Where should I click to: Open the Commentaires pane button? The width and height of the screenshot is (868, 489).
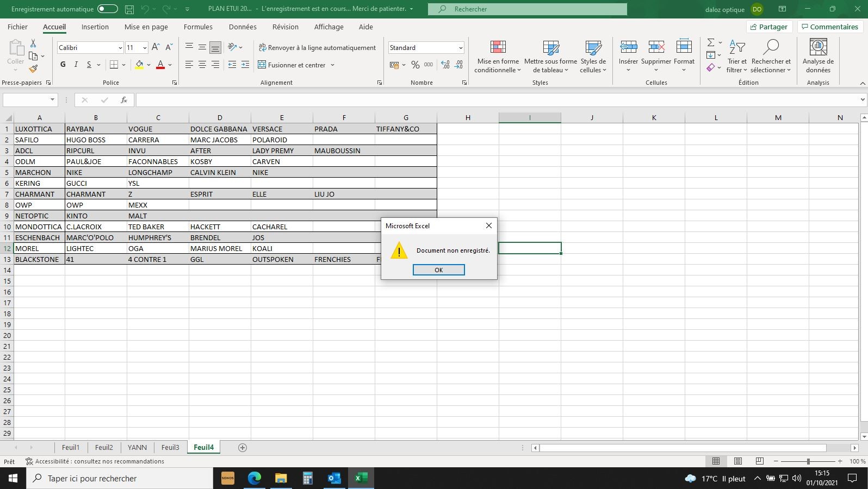[x=829, y=27]
